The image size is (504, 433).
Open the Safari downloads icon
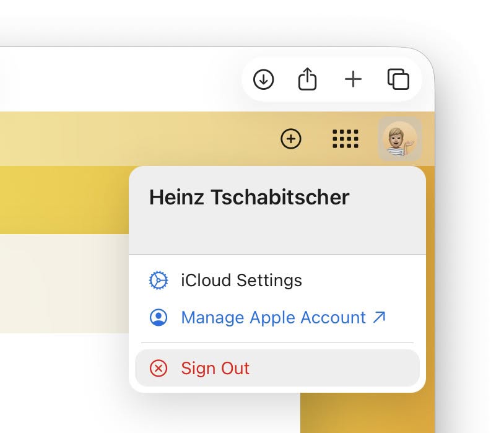(x=263, y=79)
